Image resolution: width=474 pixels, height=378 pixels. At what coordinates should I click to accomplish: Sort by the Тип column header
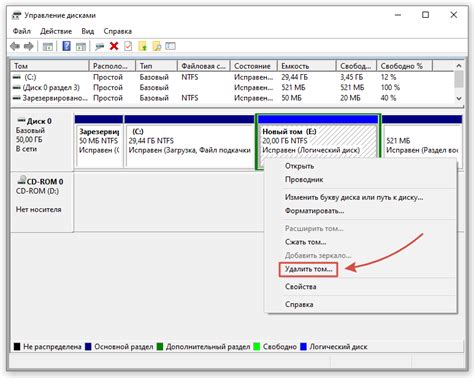(156, 66)
